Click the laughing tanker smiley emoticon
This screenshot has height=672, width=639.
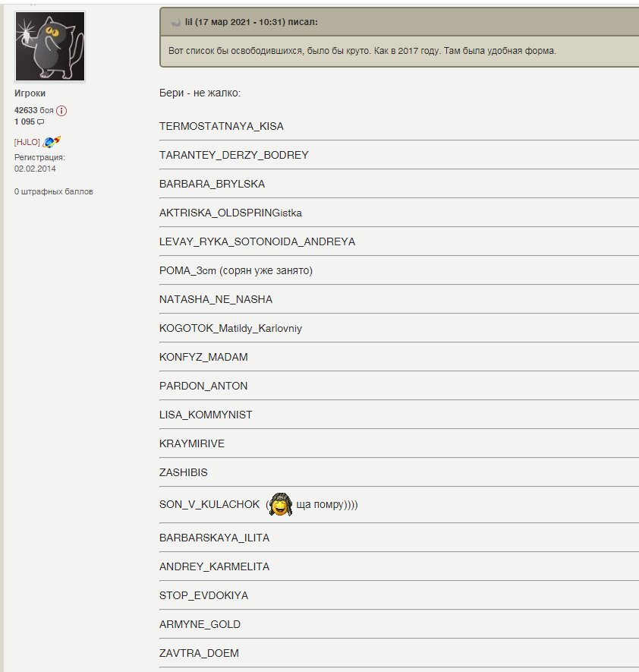[x=281, y=504]
